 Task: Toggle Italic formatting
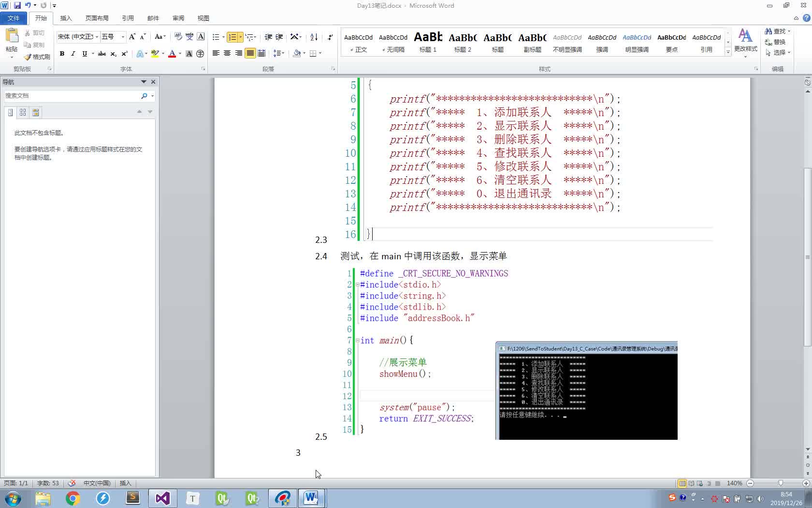tap(73, 53)
